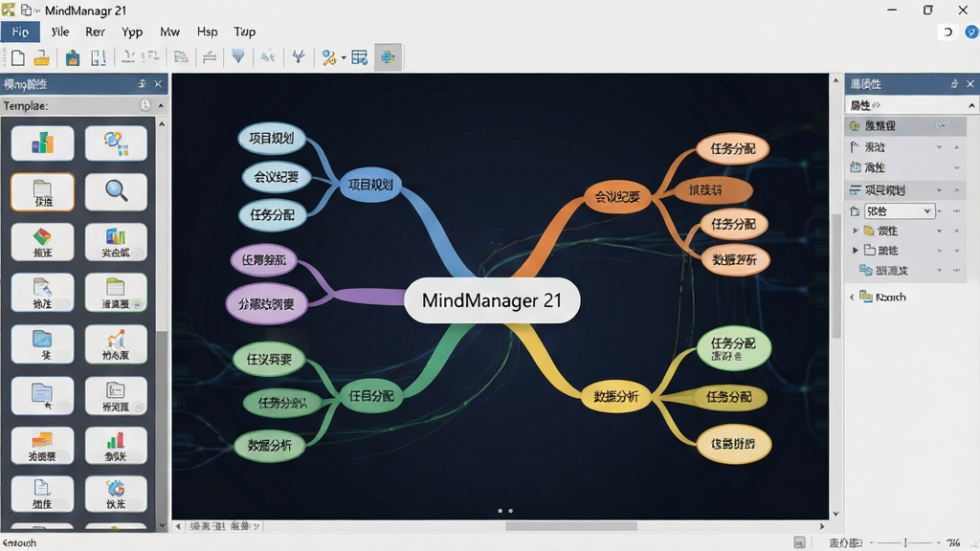This screenshot has width=980, height=551.
Task: Click the left scroll arrow below canvas
Action: 178,526
